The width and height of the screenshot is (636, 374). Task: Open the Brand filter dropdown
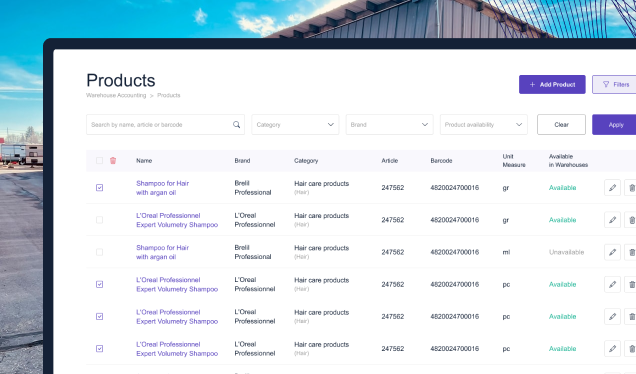pyautogui.click(x=389, y=125)
